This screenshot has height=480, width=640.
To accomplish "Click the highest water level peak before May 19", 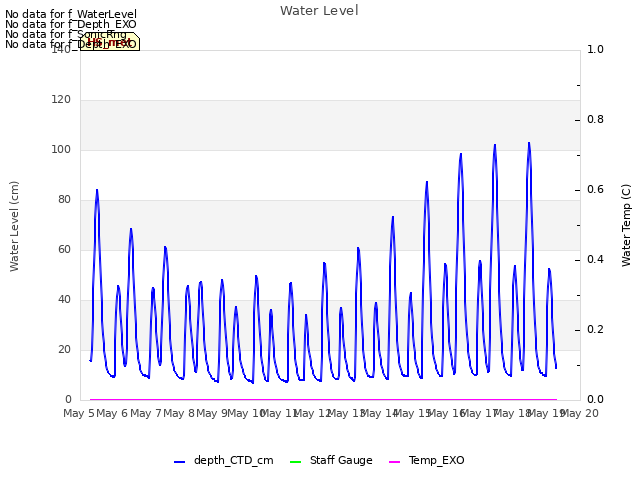I will tap(529, 143).
